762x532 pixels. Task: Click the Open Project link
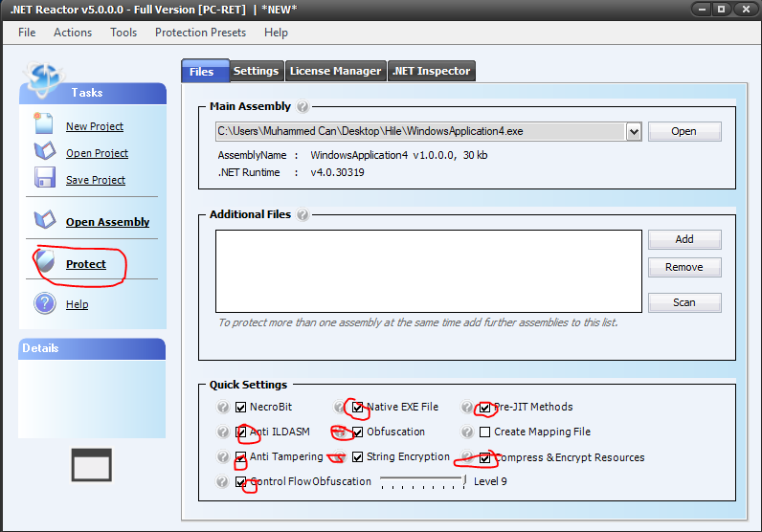pyautogui.click(x=98, y=153)
